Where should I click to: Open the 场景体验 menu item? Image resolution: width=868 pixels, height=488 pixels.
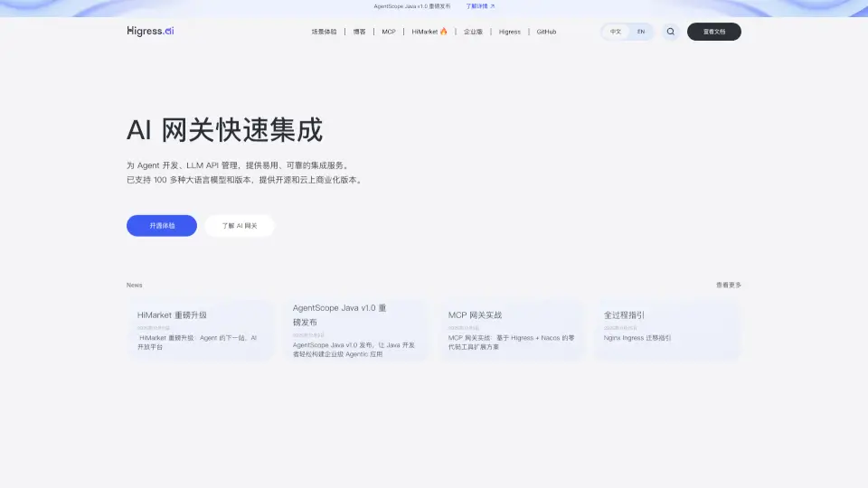coord(324,32)
